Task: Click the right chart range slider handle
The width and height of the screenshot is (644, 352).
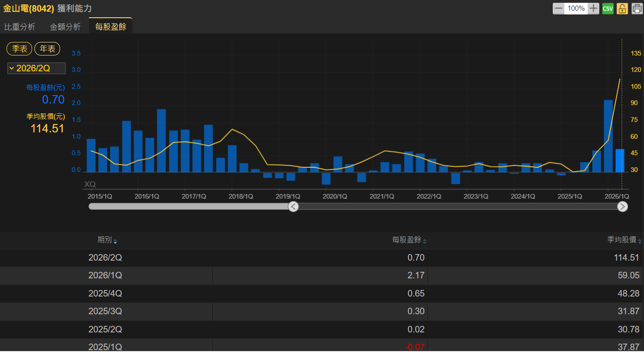Action: coord(623,207)
